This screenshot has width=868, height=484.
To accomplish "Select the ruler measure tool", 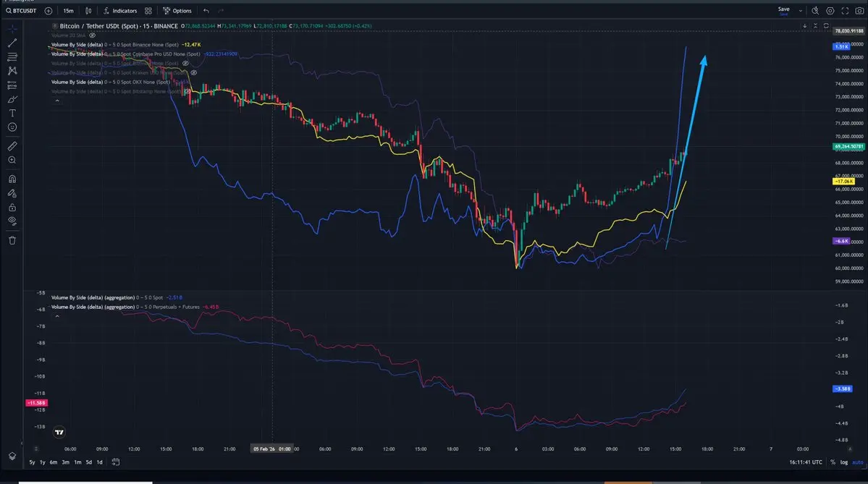I will [12, 146].
